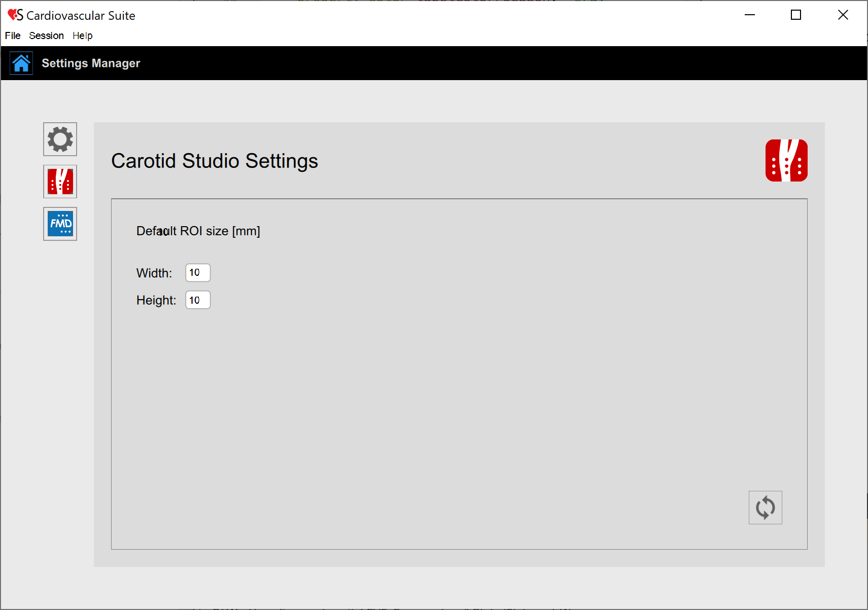Open the Session menu
This screenshot has width=868, height=610.
point(46,35)
